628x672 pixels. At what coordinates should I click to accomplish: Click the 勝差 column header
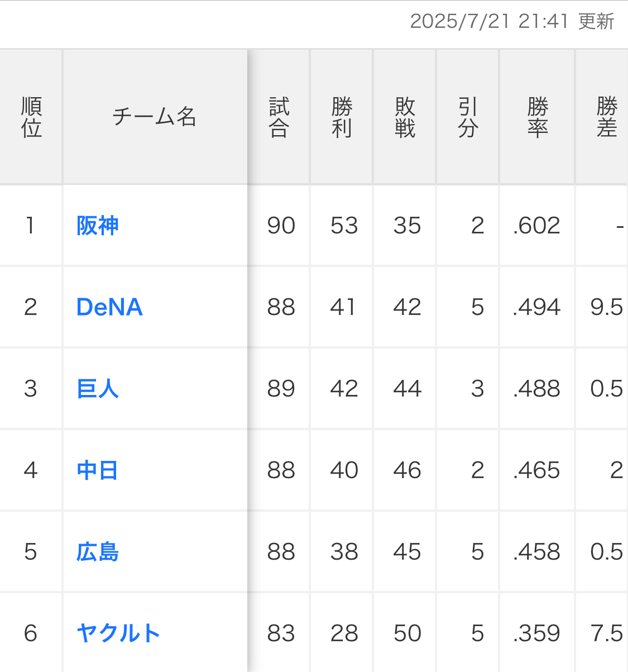pyautogui.click(x=606, y=117)
